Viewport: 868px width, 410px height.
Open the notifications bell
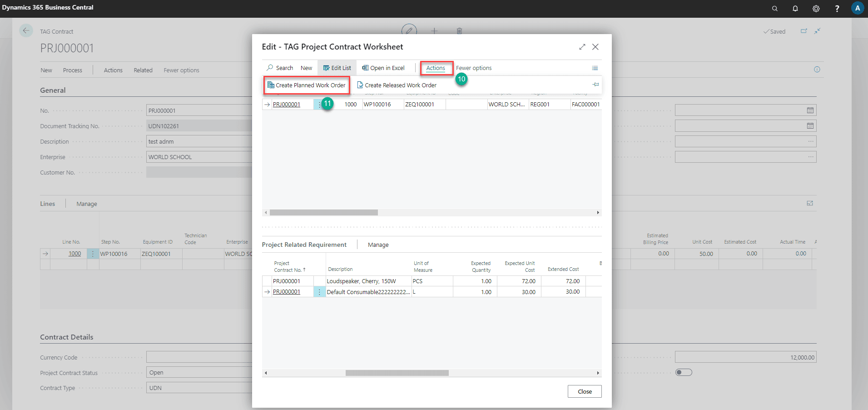(x=795, y=9)
